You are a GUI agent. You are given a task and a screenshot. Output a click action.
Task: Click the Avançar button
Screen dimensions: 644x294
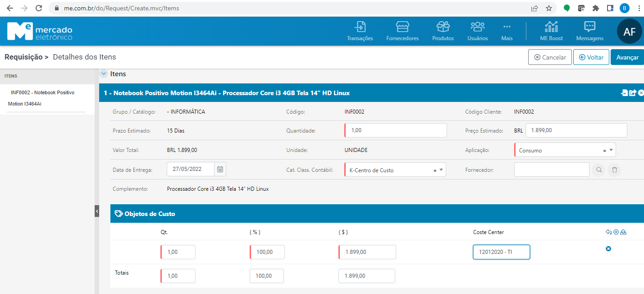coord(627,57)
